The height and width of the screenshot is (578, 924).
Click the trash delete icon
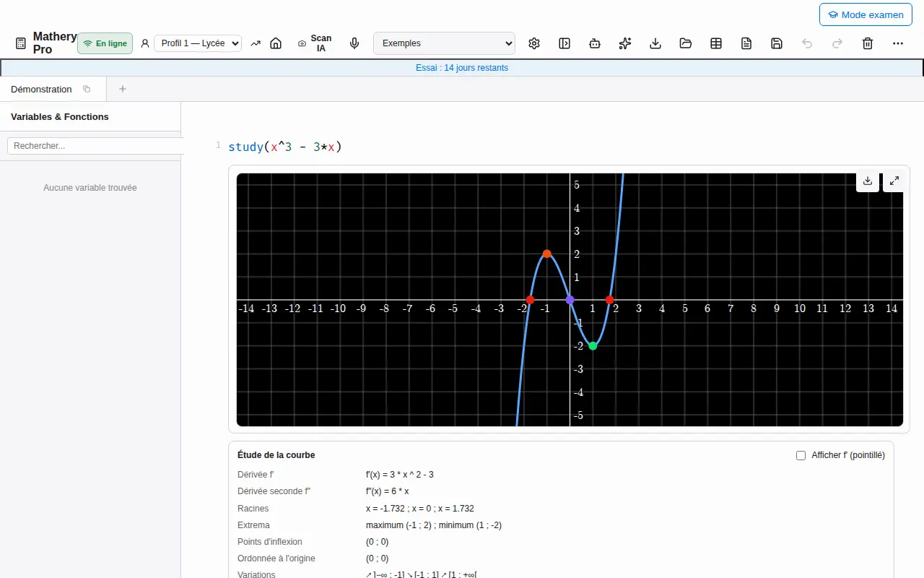(868, 43)
